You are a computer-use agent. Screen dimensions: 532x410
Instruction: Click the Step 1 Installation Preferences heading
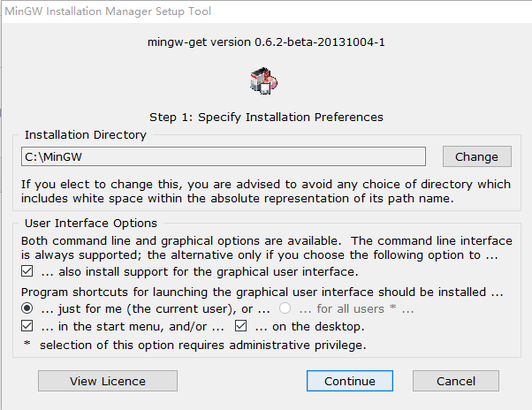coord(266,117)
